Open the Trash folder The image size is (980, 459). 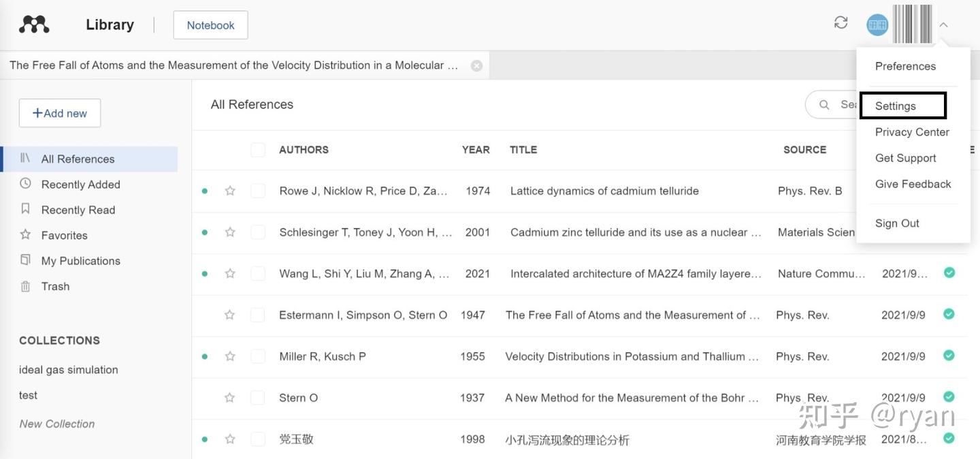point(55,286)
